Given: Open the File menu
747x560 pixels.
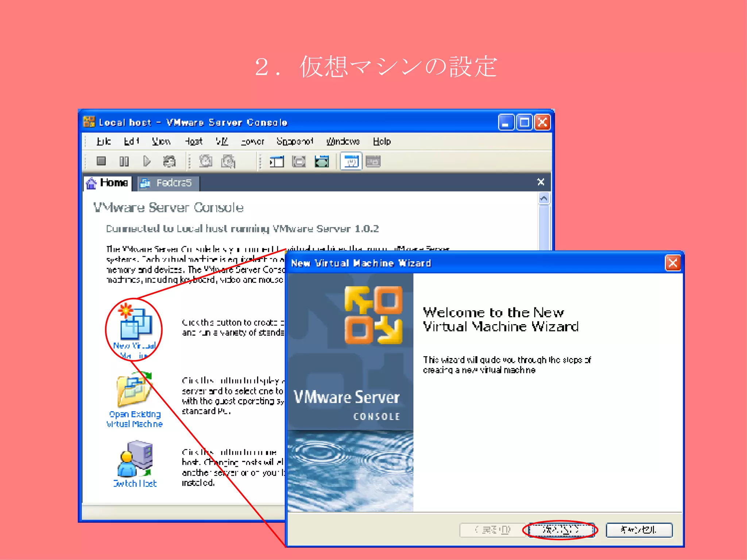Looking at the screenshot, I should [103, 141].
